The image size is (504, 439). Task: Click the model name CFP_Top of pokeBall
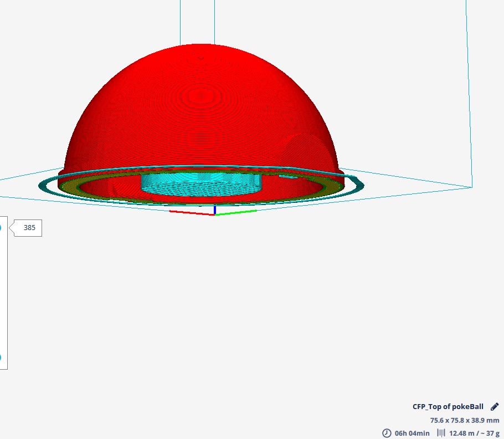[x=448, y=406]
